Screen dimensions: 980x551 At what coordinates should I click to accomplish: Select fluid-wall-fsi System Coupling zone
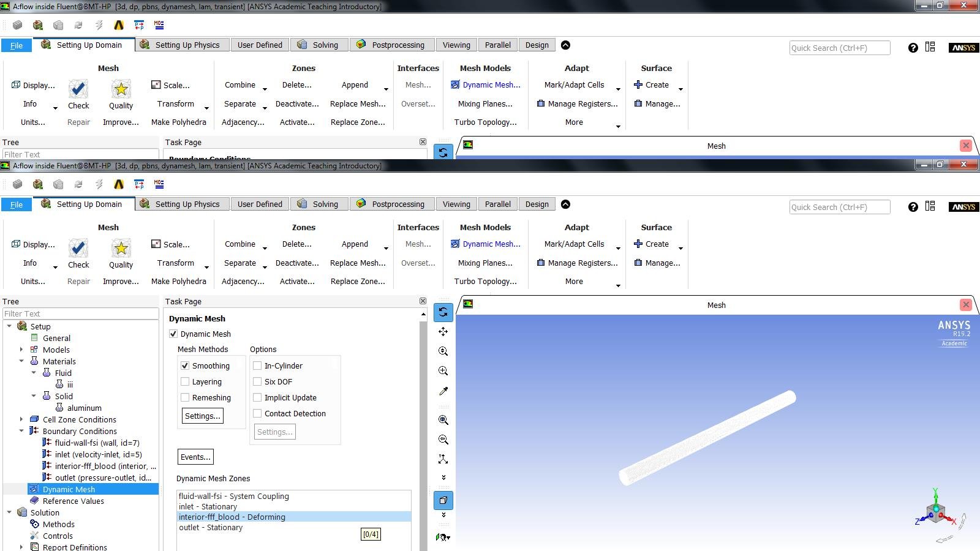click(x=294, y=496)
